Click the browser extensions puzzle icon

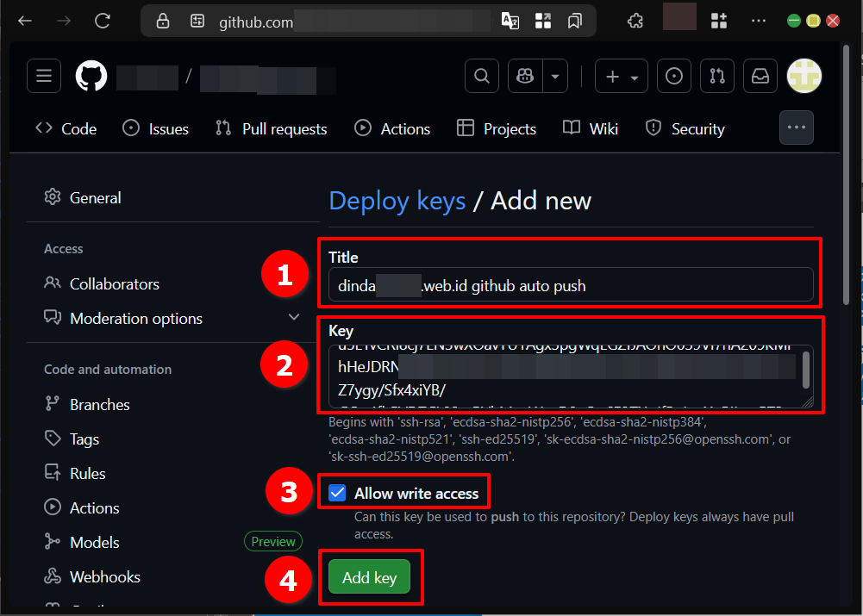tap(635, 21)
